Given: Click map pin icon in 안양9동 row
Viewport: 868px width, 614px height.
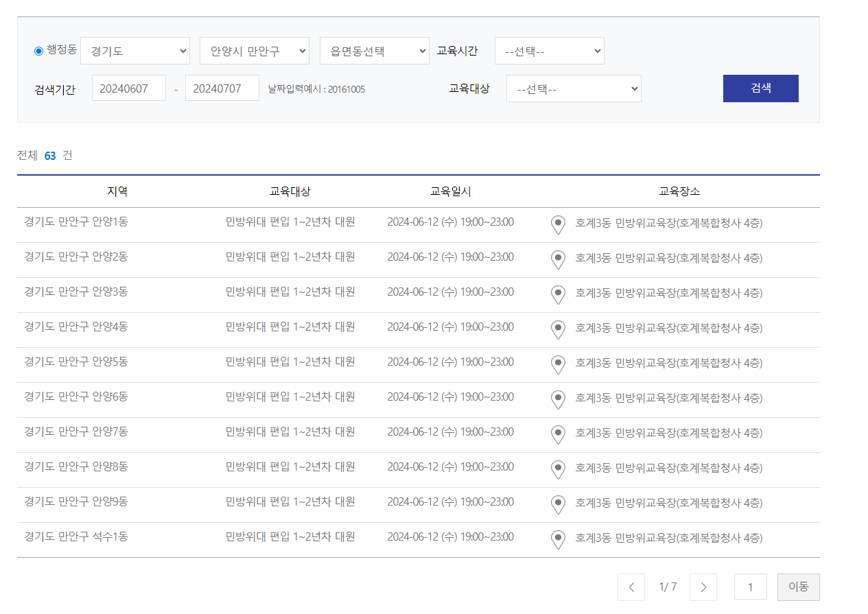Looking at the screenshot, I should (559, 504).
